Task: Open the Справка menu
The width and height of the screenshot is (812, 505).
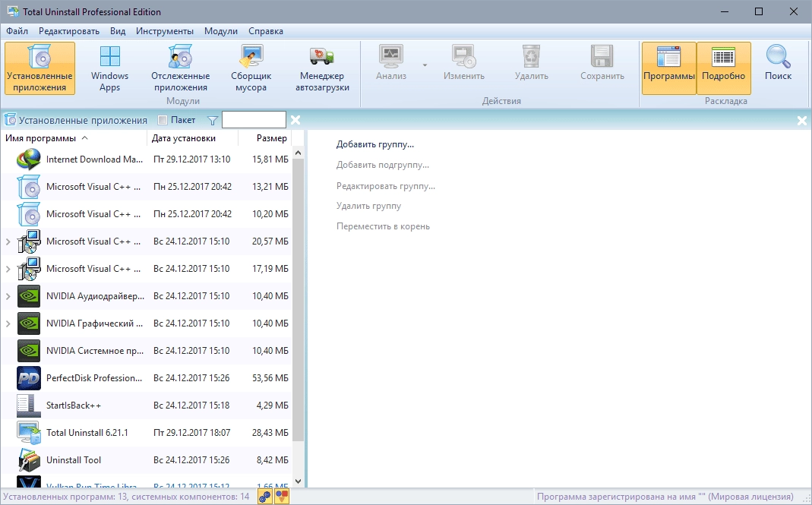Action: [x=266, y=31]
